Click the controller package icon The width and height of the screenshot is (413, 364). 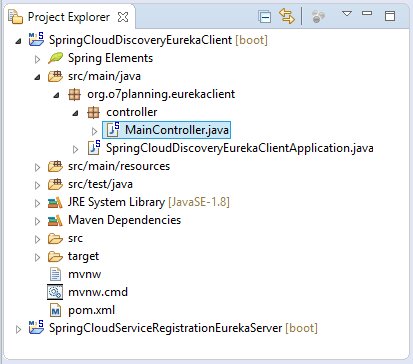click(93, 112)
